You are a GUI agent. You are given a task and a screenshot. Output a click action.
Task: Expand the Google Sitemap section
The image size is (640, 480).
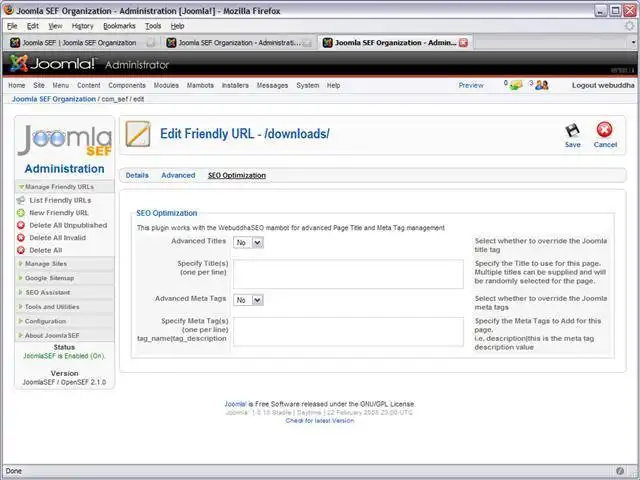pyautogui.click(x=64, y=278)
